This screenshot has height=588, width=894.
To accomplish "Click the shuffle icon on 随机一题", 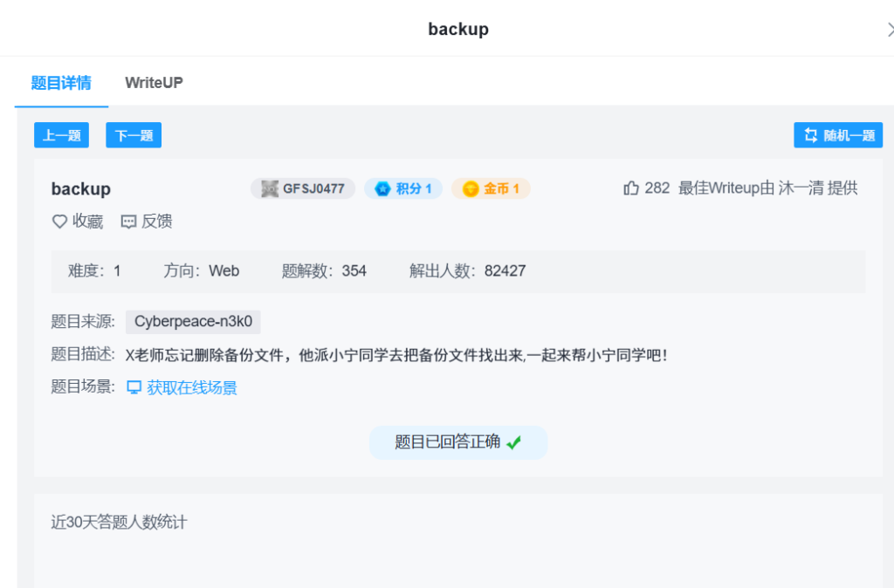I will 809,135.
